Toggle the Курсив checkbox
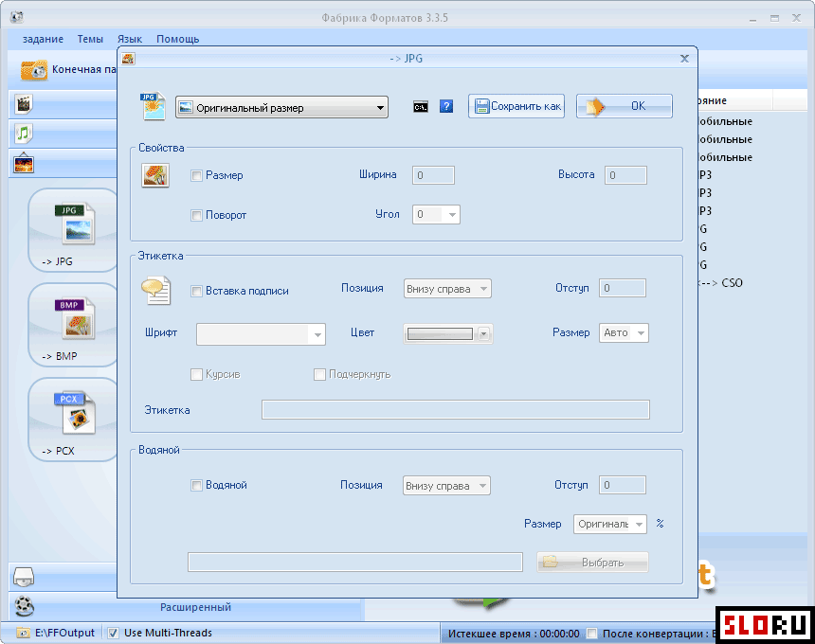Image resolution: width=815 pixels, height=644 pixels. pyautogui.click(x=196, y=374)
